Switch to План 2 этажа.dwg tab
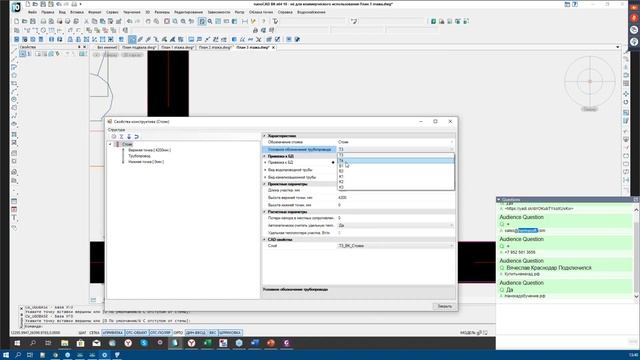This screenshot has width=640, height=360. [215, 47]
